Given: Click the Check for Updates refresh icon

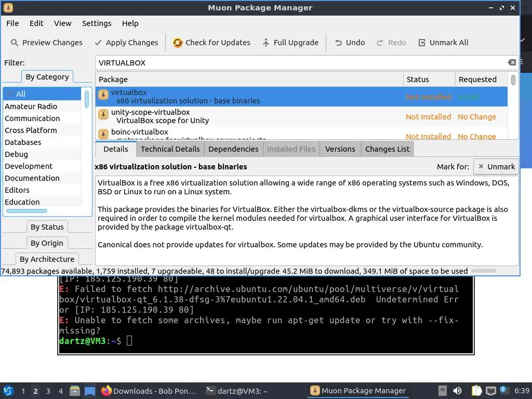Looking at the screenshot, I should (x=178, y=43).
